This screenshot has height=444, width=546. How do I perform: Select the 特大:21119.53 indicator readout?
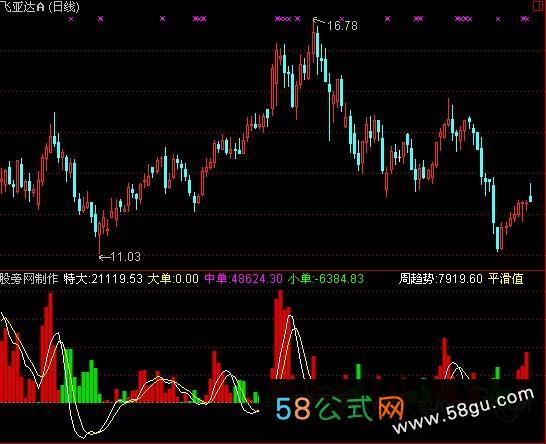[x=103, y=279]
